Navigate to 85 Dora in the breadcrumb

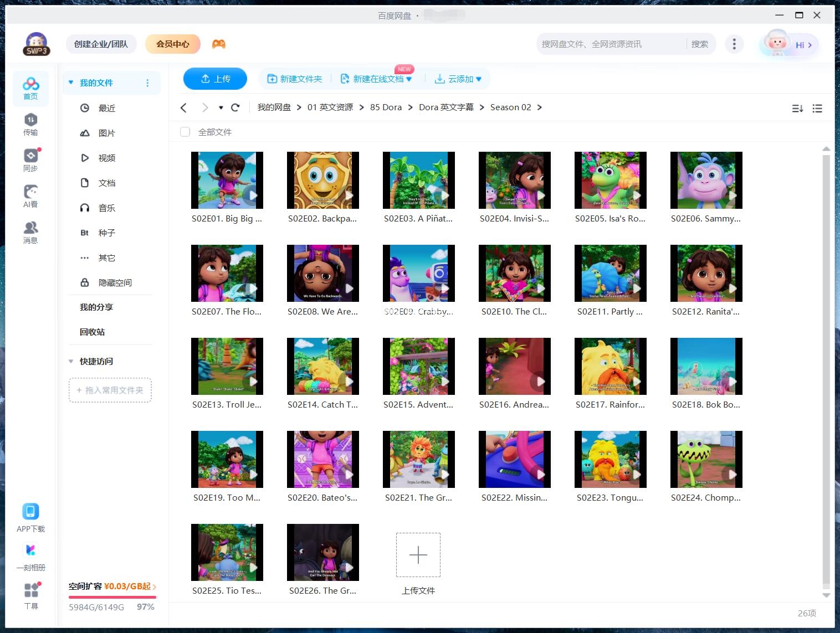385,107
